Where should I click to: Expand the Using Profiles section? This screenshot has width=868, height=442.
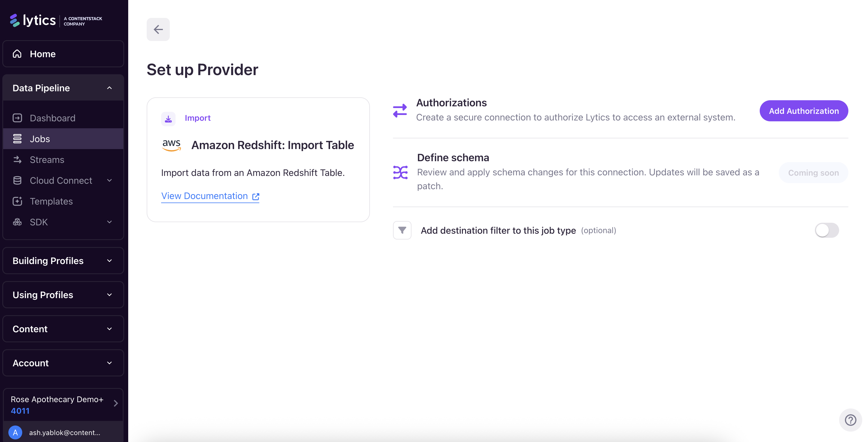63,295
